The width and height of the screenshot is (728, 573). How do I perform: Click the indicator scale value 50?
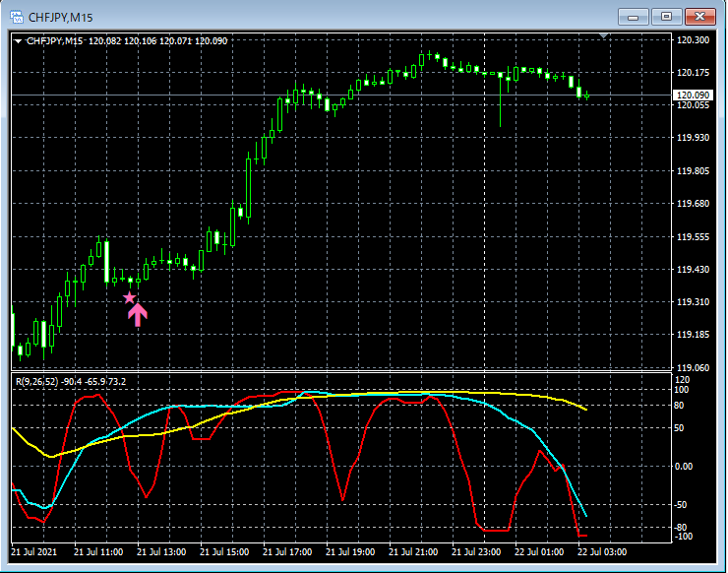tap(679, 428)
